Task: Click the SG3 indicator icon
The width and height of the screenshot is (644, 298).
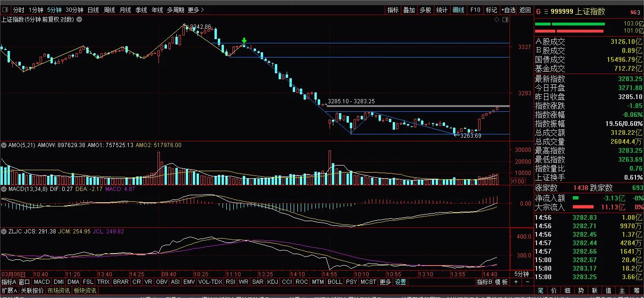Action: click(635, 12)
